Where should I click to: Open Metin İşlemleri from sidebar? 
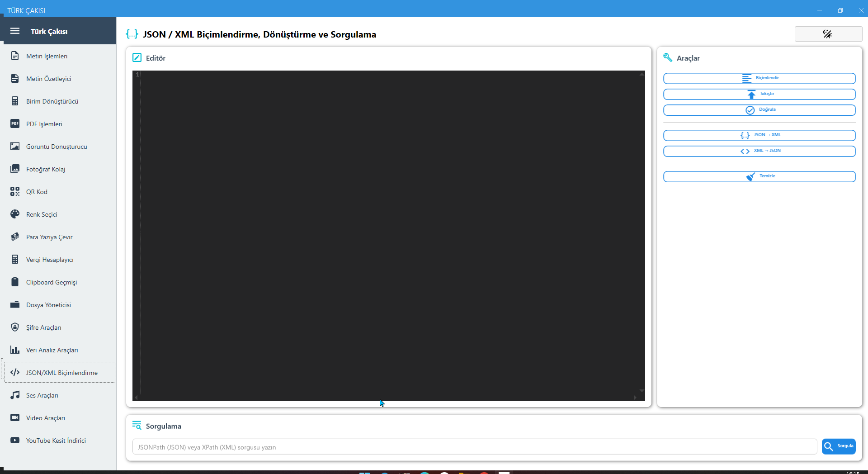(47, 56)
